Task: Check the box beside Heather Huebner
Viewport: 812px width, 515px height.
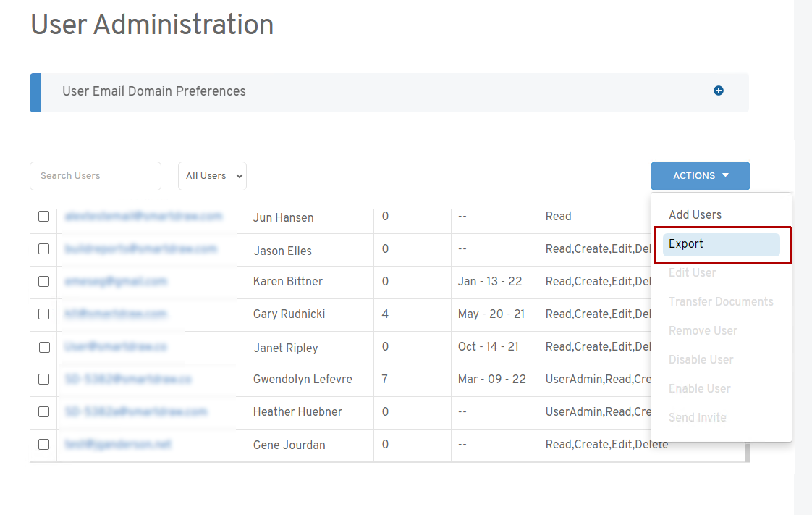Action: (x=44, y=411)
